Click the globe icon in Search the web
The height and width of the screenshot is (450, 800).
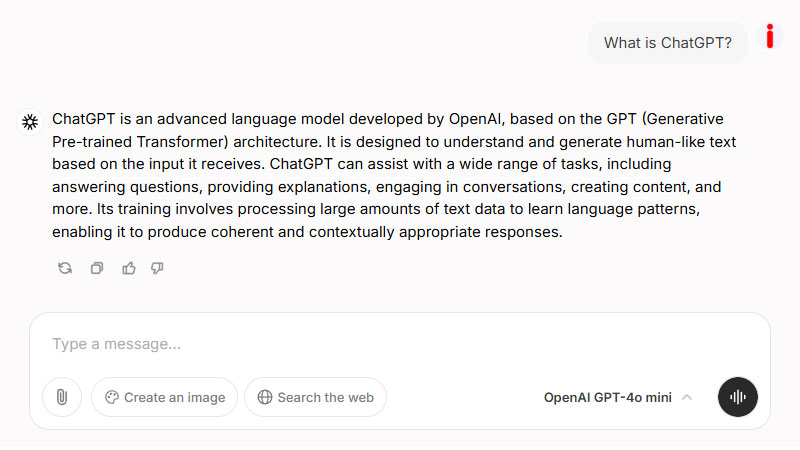[265, 397]
